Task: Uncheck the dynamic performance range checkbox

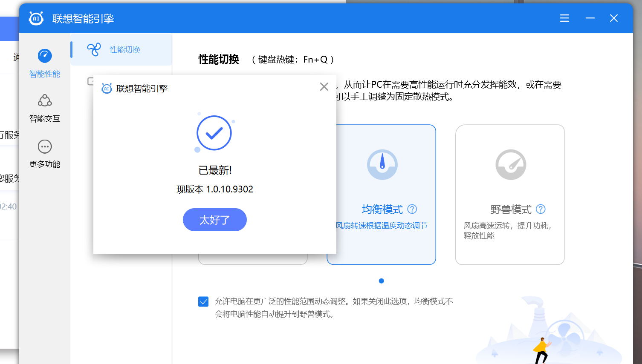Action: point(203,302)
